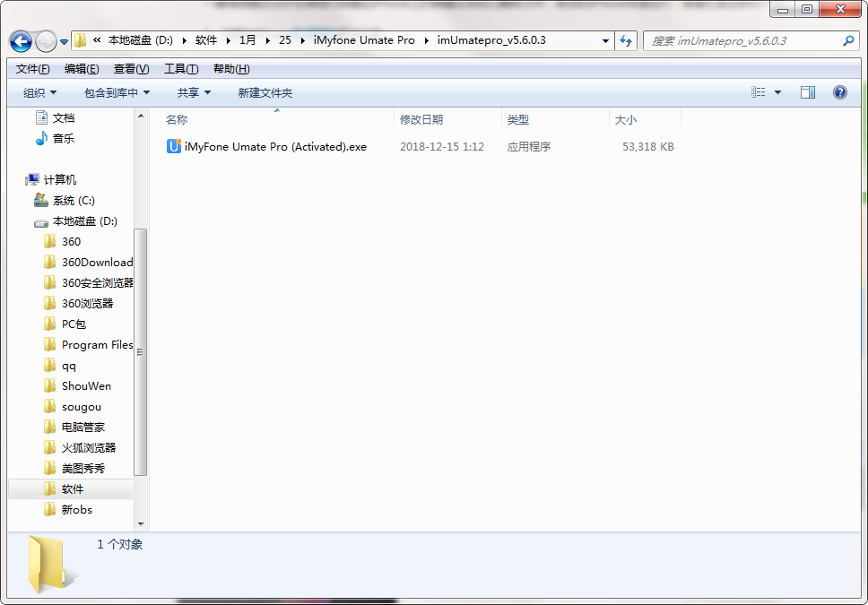Open the 工具(T) menu
The image size is (868, 605).
181,69
